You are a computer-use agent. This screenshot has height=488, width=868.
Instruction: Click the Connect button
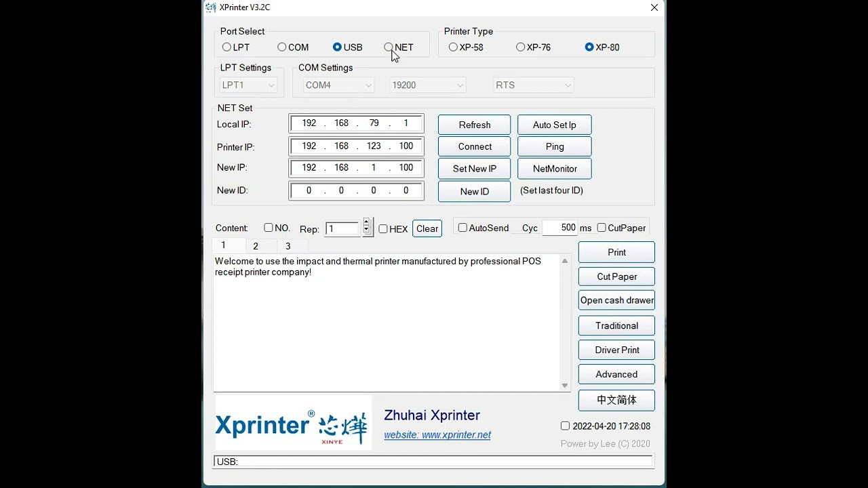pyautogui.click(x=475, y=147)
